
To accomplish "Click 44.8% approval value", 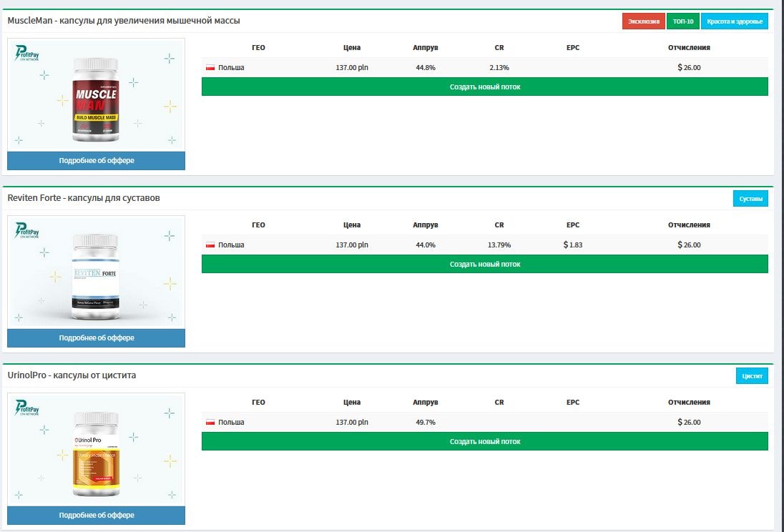I will coord(426,67).
